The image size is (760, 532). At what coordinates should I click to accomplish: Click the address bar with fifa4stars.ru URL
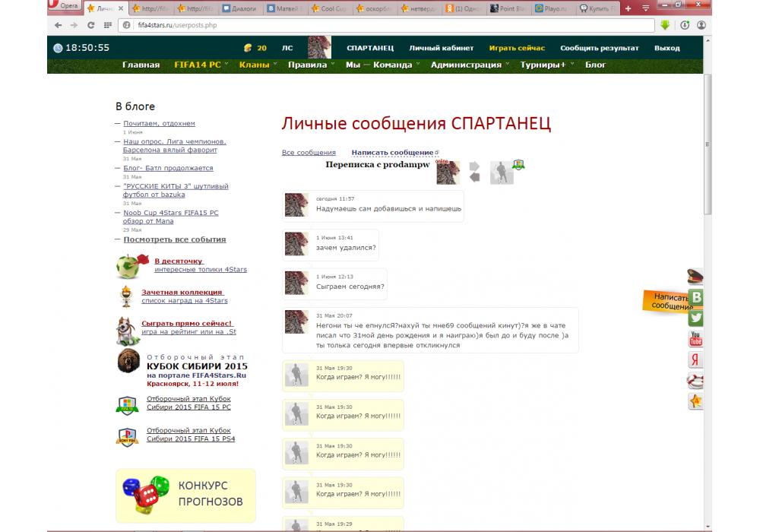386,25
